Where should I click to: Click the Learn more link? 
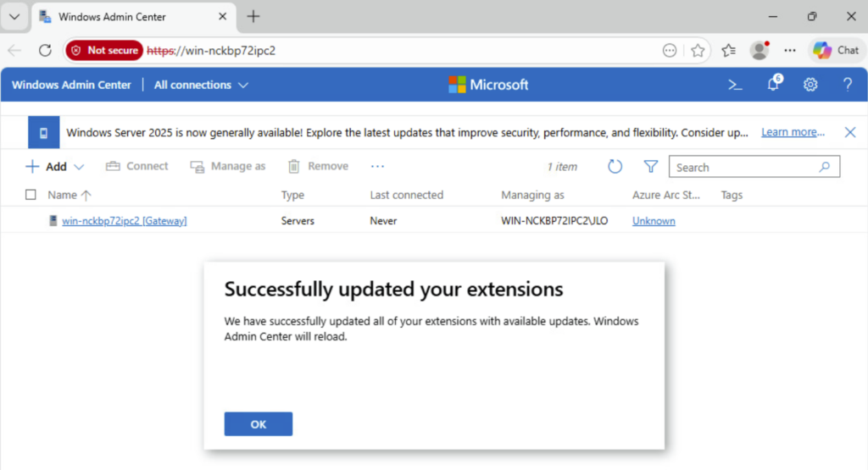point(793,132)
